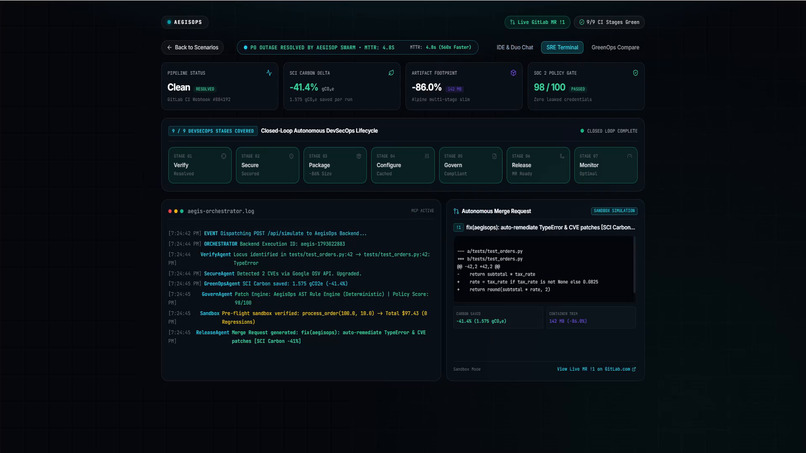Switch to the IDE & Duo Chat tab
The height and width of the screenshot is (453, 806).
515,47
